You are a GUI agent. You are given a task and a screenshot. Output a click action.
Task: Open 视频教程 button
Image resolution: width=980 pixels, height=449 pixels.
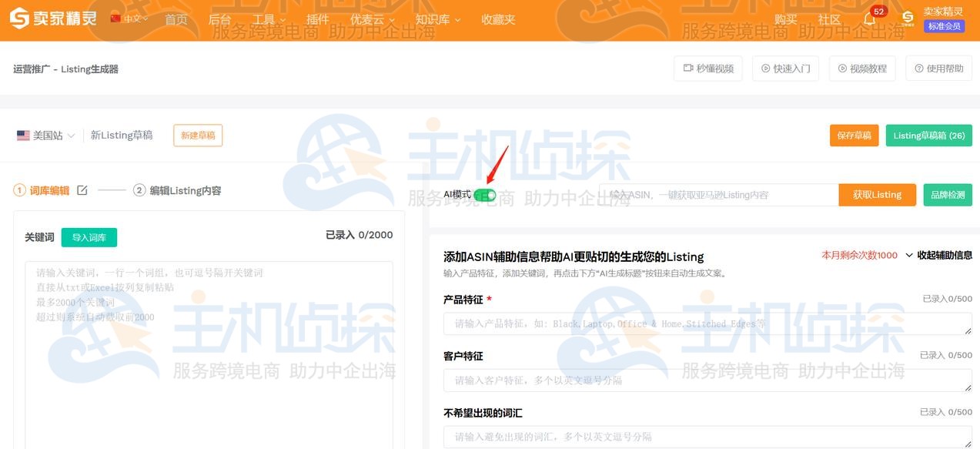pos(862,69)
